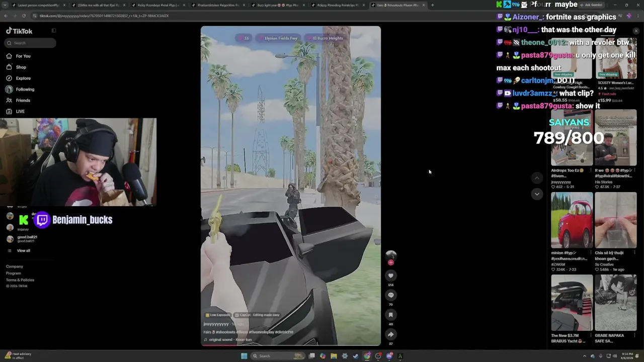
Task: Open Terms & Policies link
Action: click(20, 280)
